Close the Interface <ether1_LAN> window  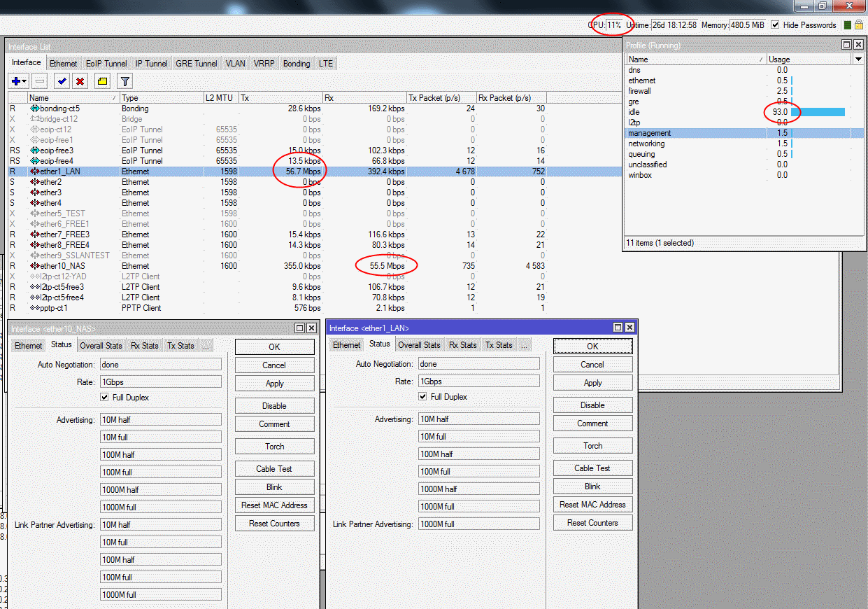click(x=629, y=328)
